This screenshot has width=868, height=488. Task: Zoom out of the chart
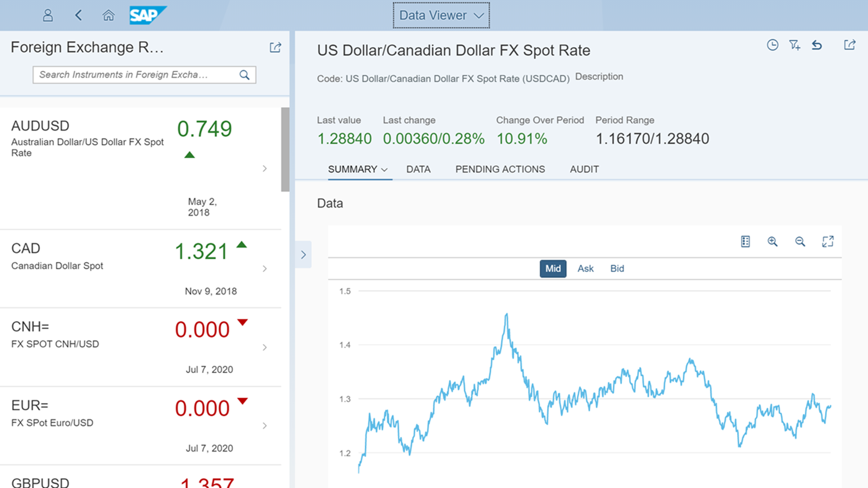tap(800, 241)
